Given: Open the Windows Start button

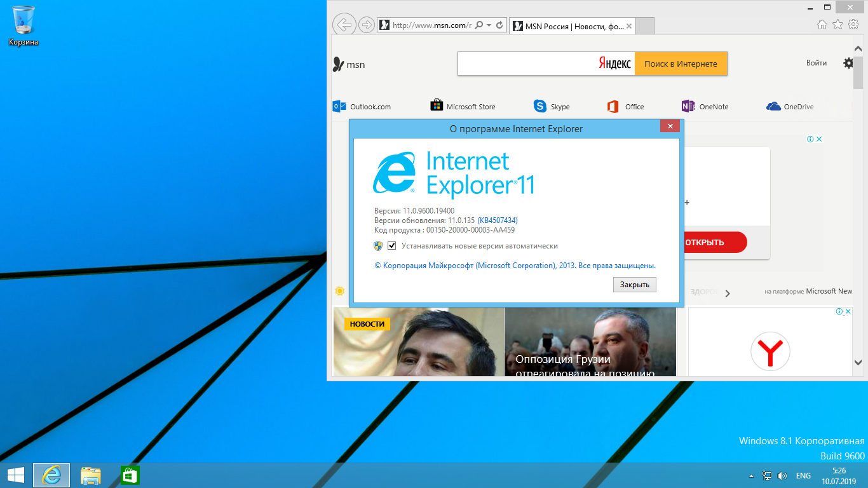Looking at the screenshot, I should point(15,475).
